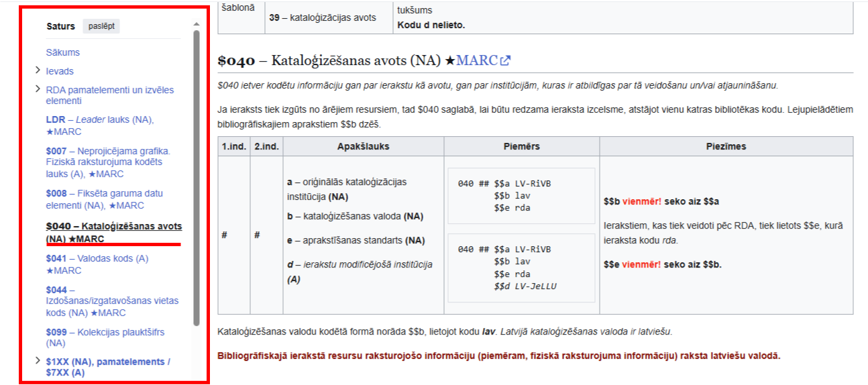Open $1XX (NA), pamatelements / $7XX link
This screenshot has width=868, height=385.
pos(107,367)
